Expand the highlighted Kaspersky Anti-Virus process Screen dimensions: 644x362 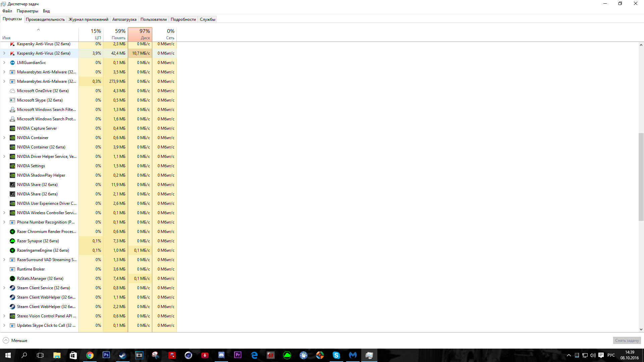pyautogui.click(x=4, y=53)
